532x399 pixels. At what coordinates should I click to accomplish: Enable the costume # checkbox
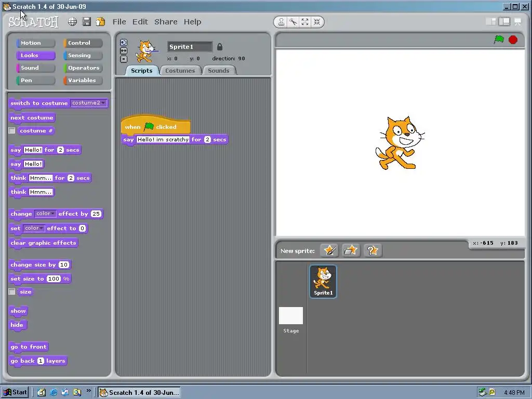click(12, 130)
